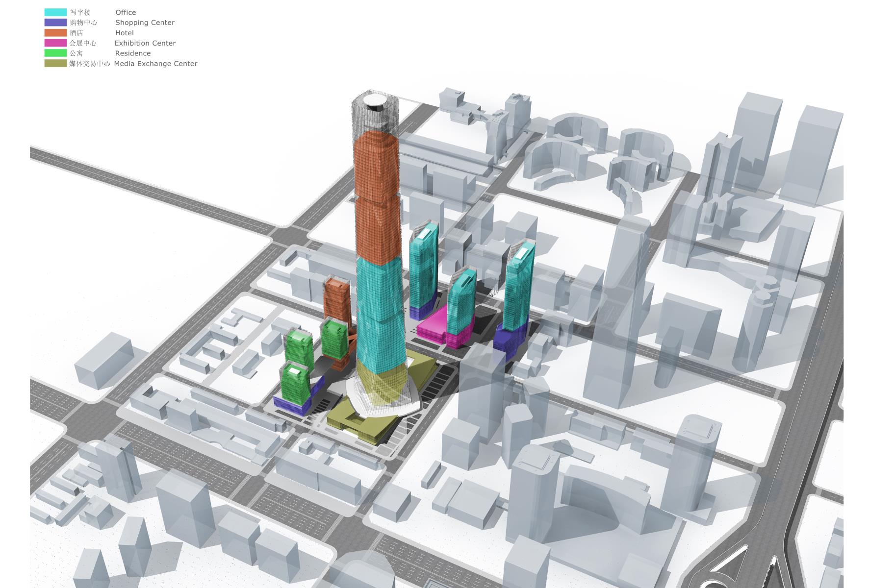869x588 pixels.
Task: Click the Chinese label 公寓
Action: 77,53
